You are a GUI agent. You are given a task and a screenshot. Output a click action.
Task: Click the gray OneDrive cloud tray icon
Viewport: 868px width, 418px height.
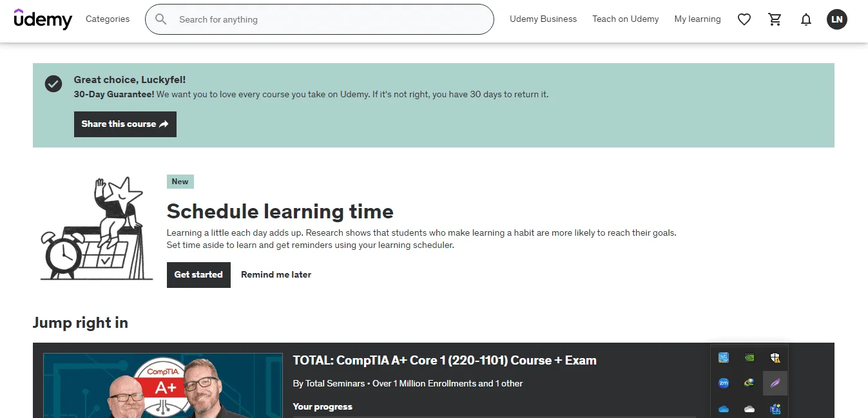point(749,409)
